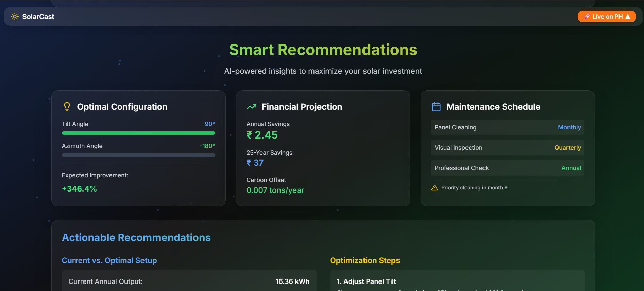Viewport: 644px width, 291px height.
Task: Click the 0.007 tons/year carbon offset value
Action: point(275,190)
